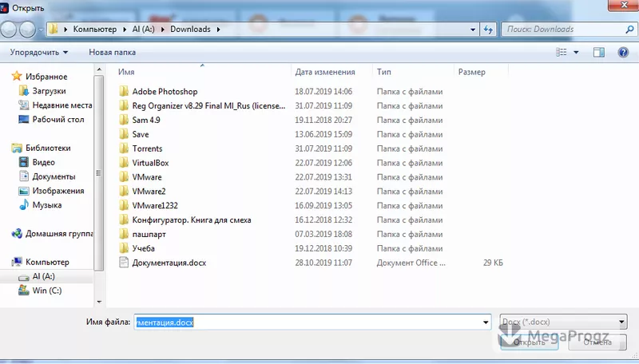Click Downloads in the address path

(190, 30)
